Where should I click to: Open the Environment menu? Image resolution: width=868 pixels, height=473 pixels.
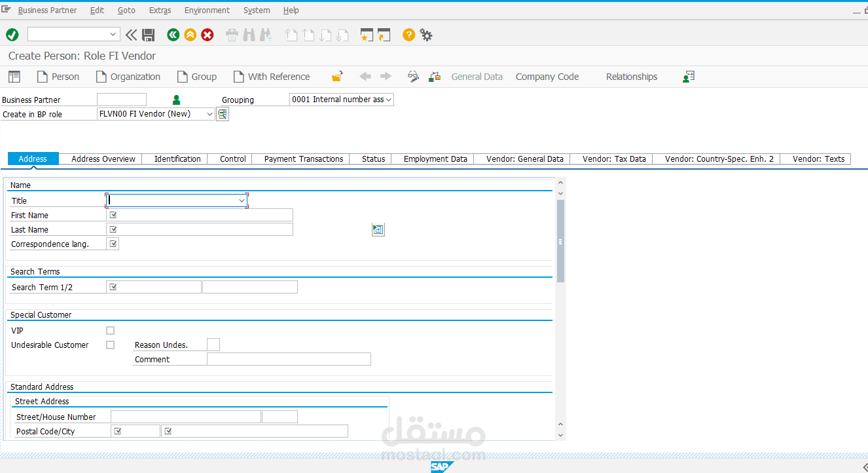(x=207, y=10)
